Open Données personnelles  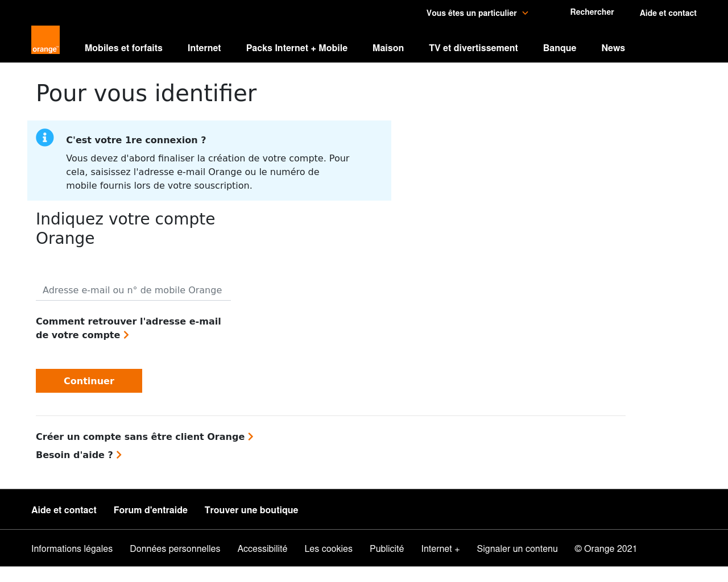tap(175, 548)
